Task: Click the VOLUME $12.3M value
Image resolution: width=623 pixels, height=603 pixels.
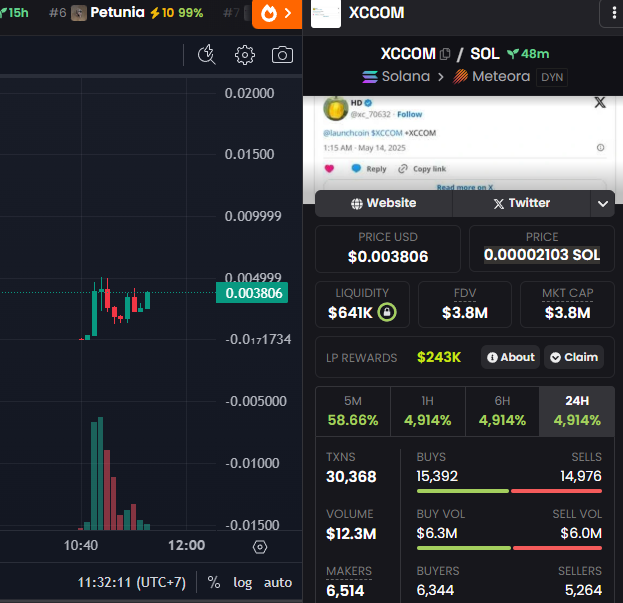Action: click(x=351, y=533)
